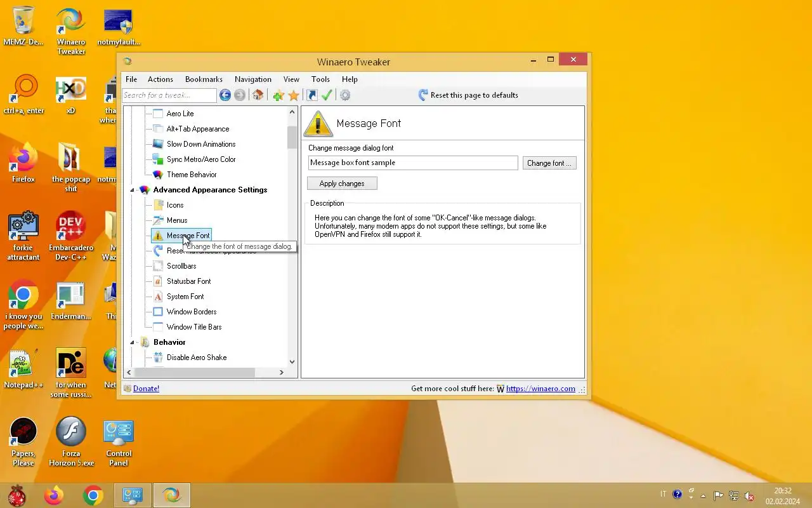This screenshot has width=812, height=508.
Task: Open Slow Down Animations tweak
Action: (201, 144)
